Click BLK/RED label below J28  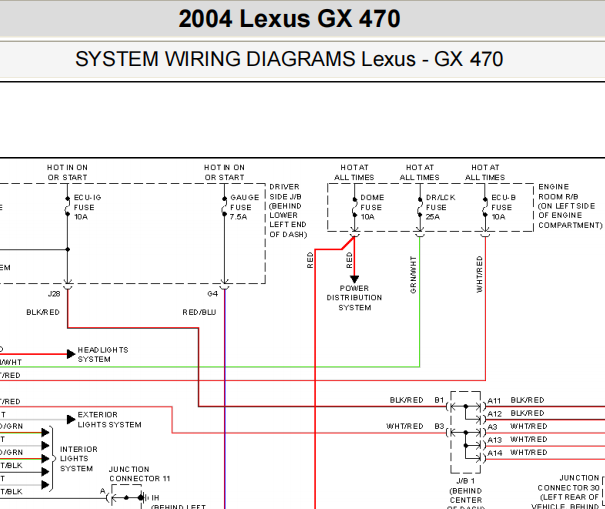(x=43, y=312)
